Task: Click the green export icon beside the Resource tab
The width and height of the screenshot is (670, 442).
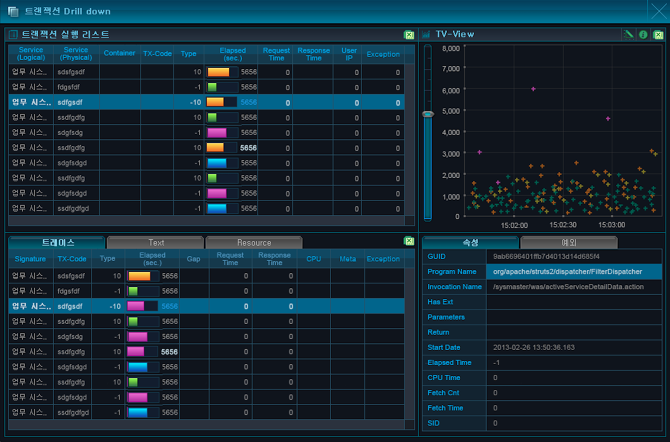Action: 408,242
